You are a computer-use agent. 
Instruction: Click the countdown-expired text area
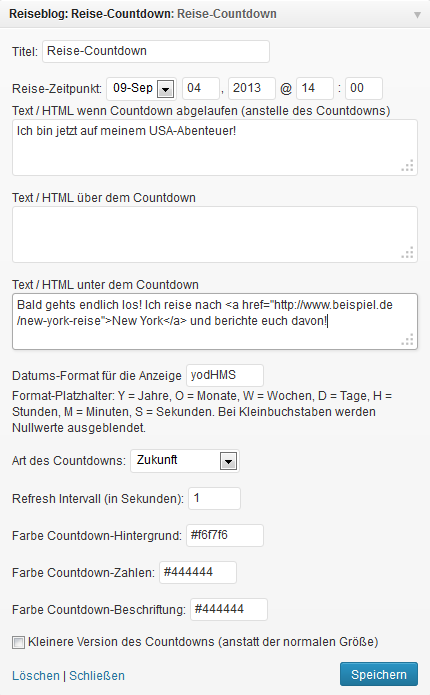(x=215, y=148)
